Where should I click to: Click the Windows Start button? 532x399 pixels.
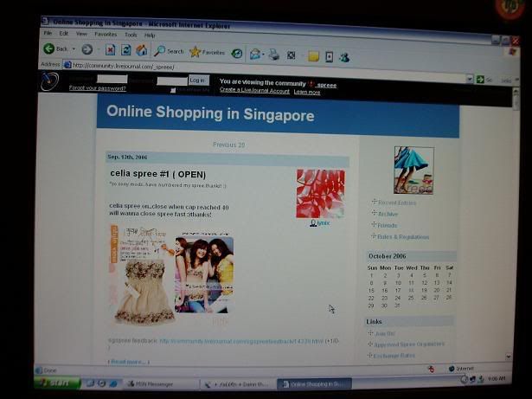click(x=57, y=383)
